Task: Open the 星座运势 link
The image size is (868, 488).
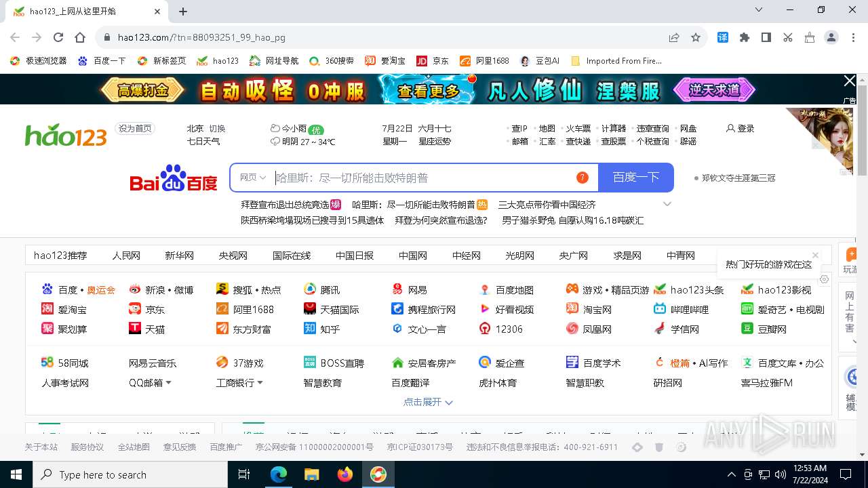Action: pyautogui.click(x=435, y=142)
